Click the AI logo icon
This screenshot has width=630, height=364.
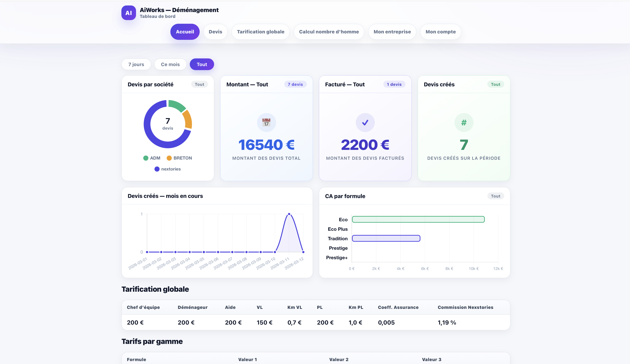[x=129, y=13]
